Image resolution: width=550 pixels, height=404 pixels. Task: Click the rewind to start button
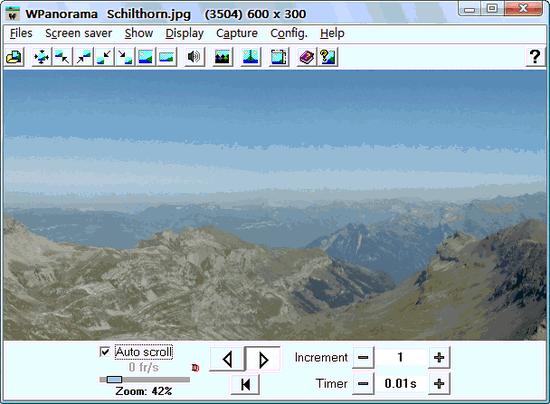(x=245, y=384)
